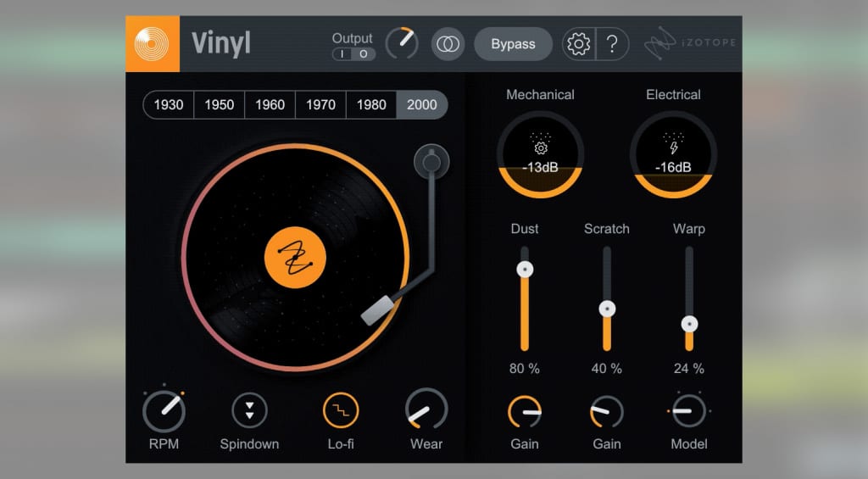Click the Output label
868x479 pixels.
pyautogui.click(x=352, y=38)
